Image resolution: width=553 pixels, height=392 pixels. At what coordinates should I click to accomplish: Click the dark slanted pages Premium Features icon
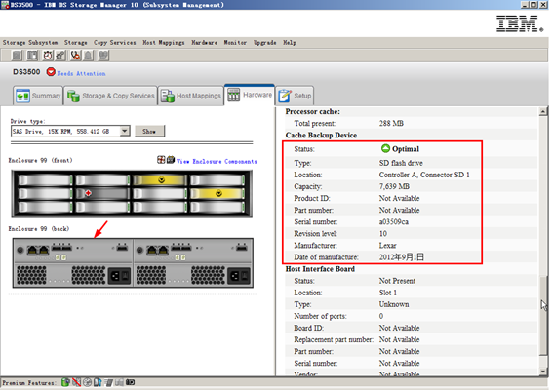coord(108,382)
